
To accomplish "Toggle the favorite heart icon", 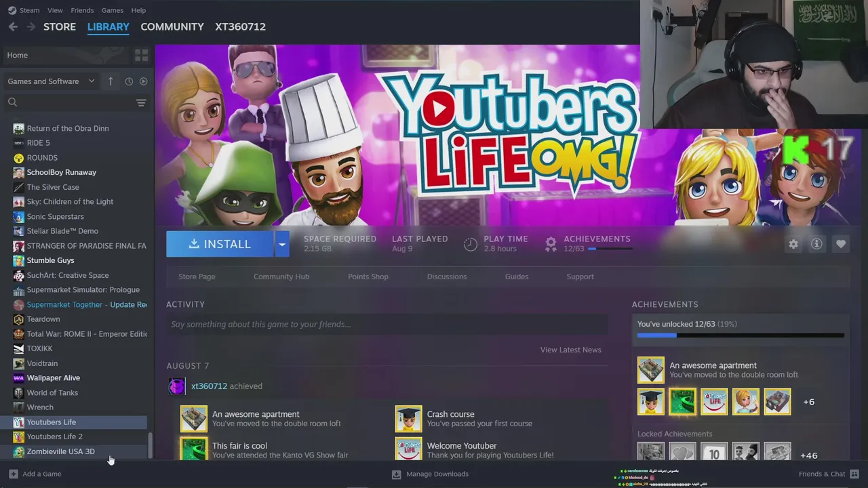I will [841, 244].
